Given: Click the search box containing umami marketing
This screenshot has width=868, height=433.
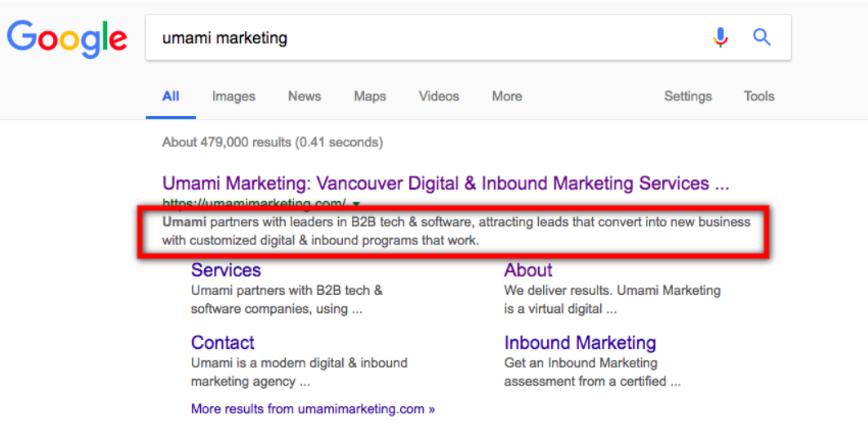Looking at the screenshot, I should (425, 38).
